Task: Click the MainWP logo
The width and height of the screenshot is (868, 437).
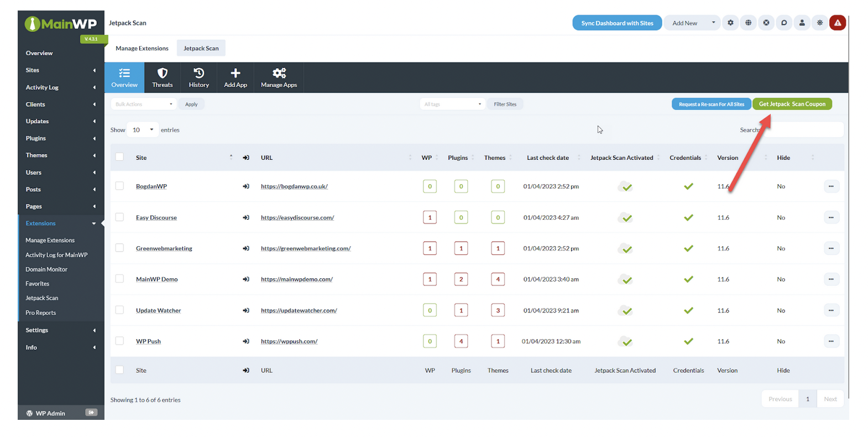Action: (61, 24)
